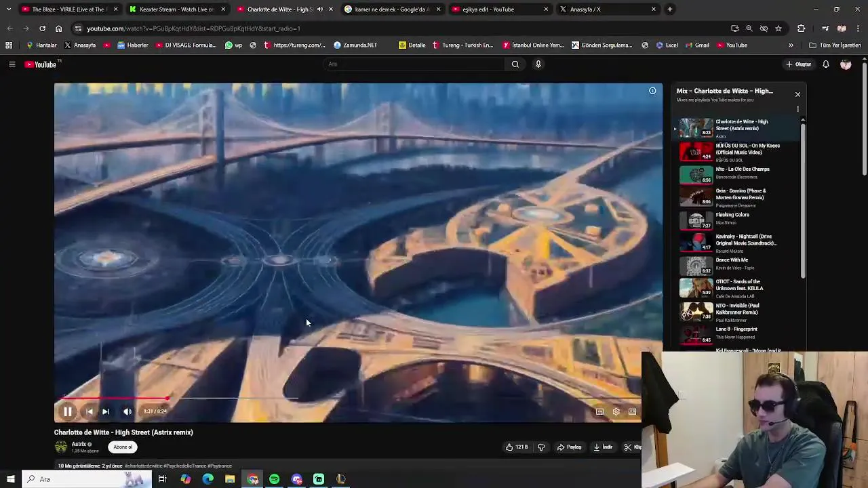Open File Explorer from taskbar
Image resolution: width=868 pixels, height=488 pixels.
point(230,479)
